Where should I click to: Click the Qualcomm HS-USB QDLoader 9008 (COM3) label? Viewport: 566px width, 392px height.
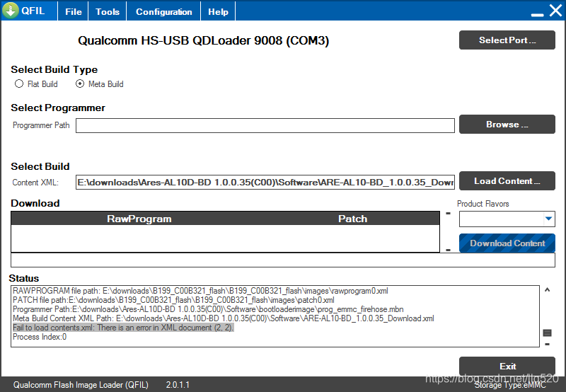coord(203,40)
